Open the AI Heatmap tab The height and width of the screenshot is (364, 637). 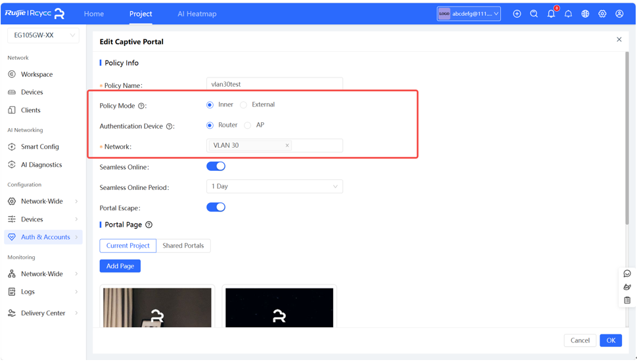tap(197, 14)
